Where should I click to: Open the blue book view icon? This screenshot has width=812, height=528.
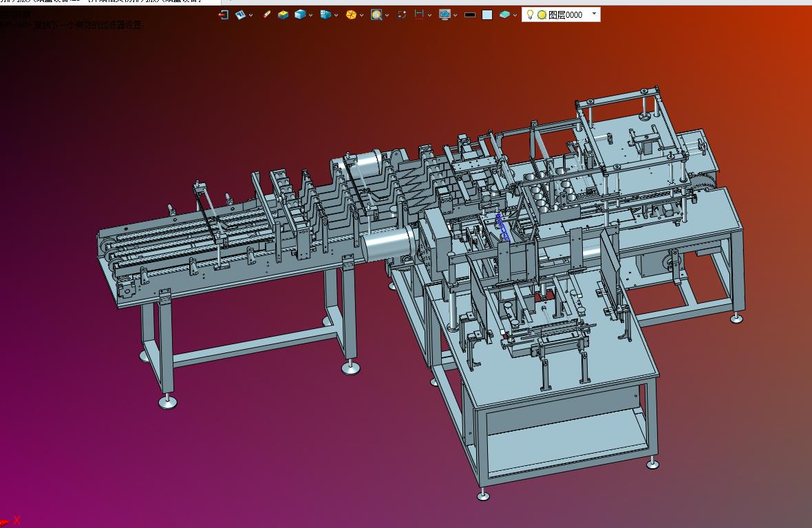click(x=240, y=14)
